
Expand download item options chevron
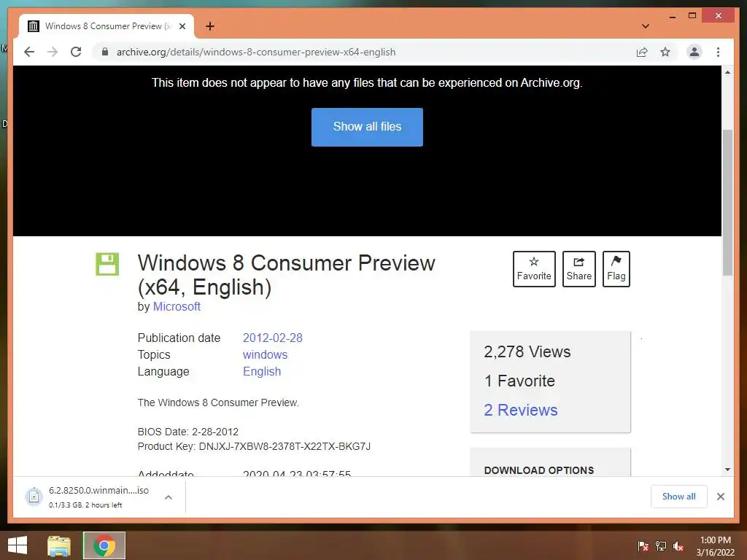[169, 497]
